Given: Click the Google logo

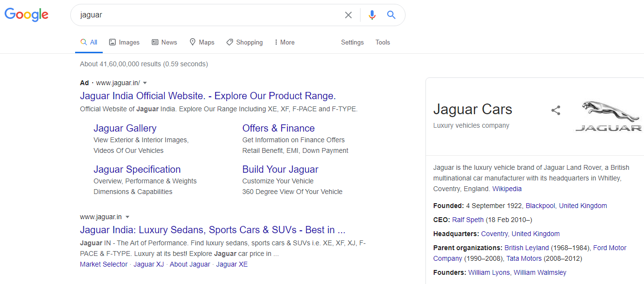Looking at the screenshot, I should pyautogui.click(x=27, y=15).
